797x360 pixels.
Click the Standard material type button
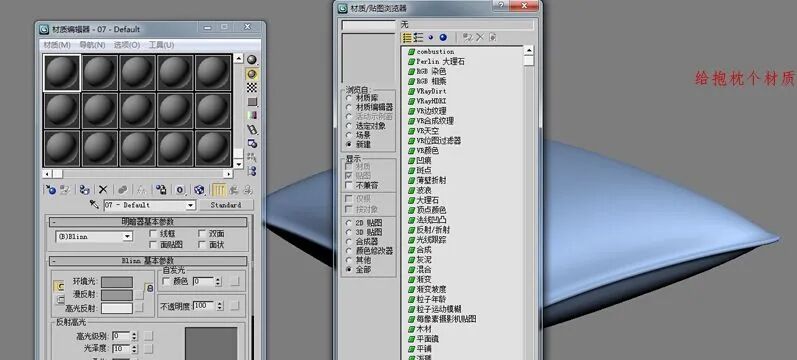tap(226, 205)
